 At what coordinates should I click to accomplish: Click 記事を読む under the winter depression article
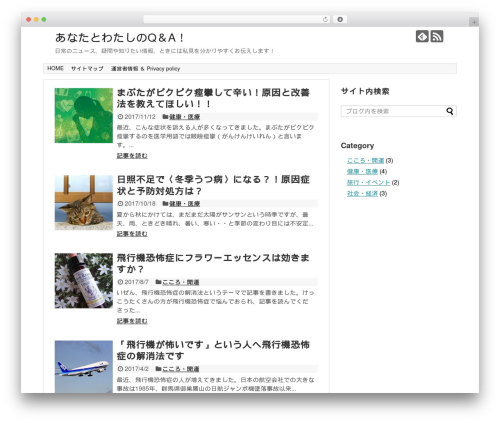(x=132, y=234)
